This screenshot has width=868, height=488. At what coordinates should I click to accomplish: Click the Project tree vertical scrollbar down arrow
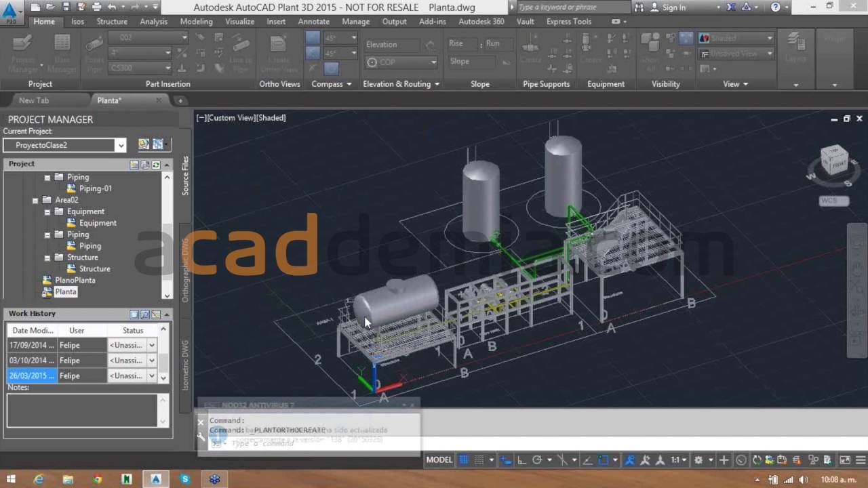pyautogui.click(x=167, y=295)
